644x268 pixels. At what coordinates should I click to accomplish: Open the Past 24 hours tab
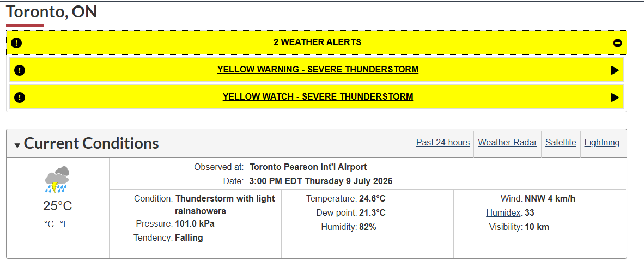[x=443, y=142]
